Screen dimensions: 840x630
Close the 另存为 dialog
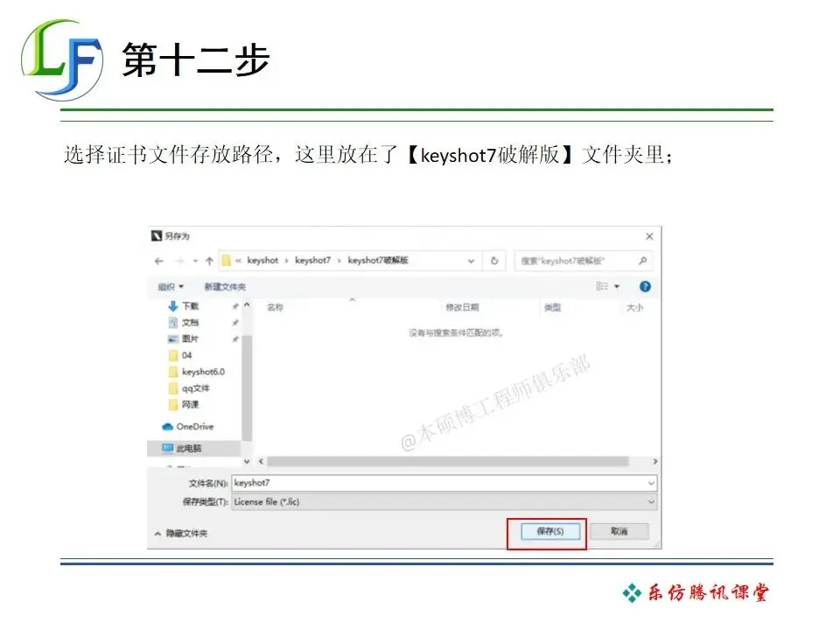tap(649, 236)
